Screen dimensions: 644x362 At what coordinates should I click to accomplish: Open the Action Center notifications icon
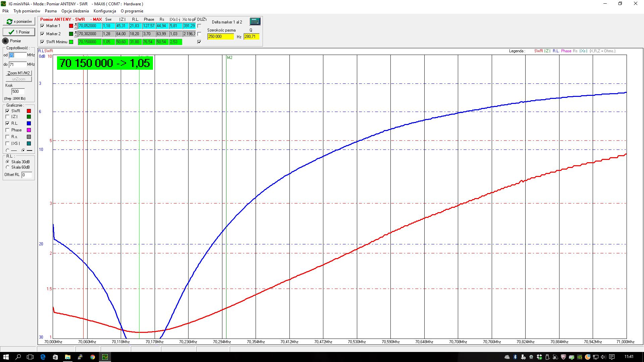pos(612,357)
